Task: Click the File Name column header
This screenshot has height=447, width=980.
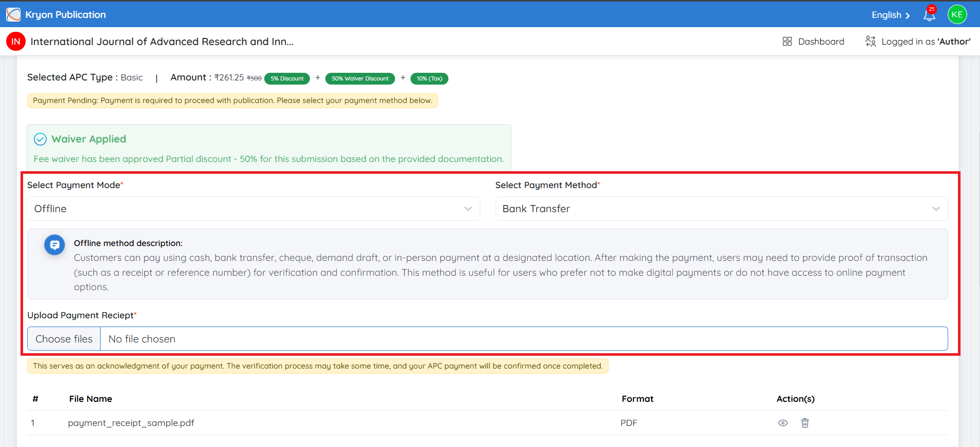Action: (90, 399)
